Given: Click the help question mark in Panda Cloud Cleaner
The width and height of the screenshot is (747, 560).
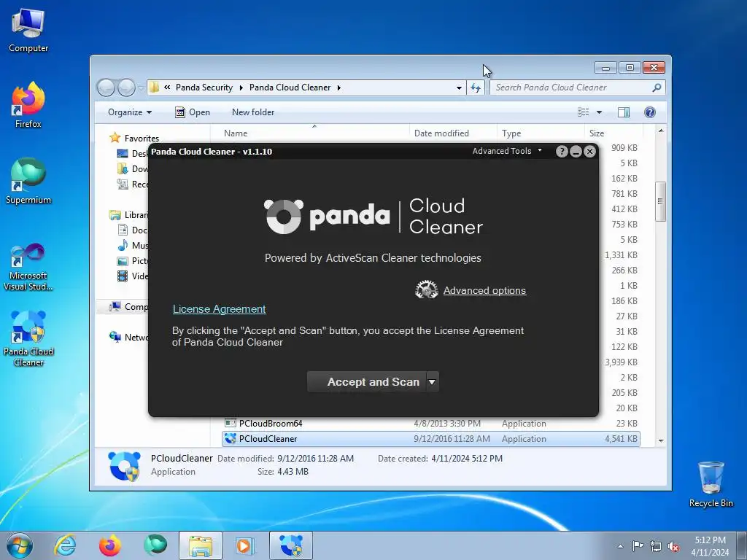Looking at the screenshot, I should [562, 152].
